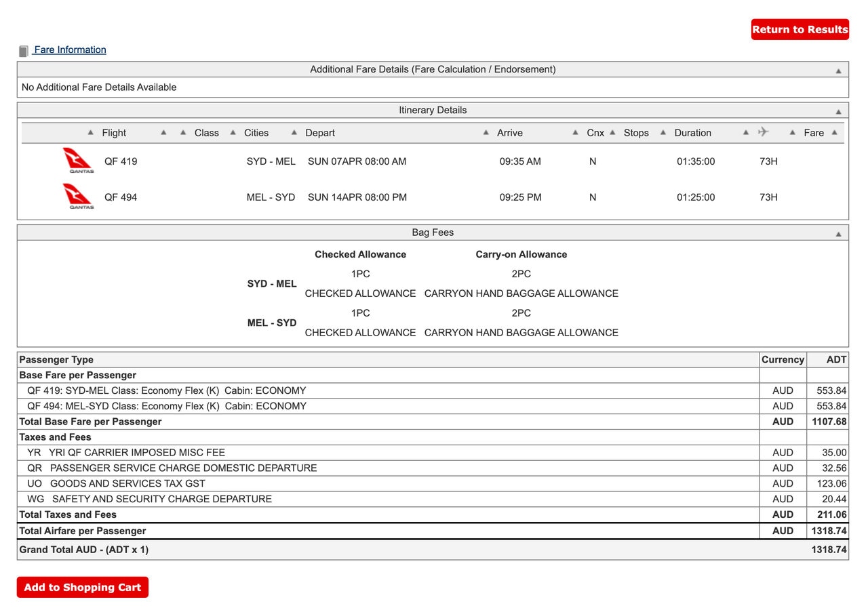
Task: Click the Fare Information document icon
Action: tap(24, 51)
